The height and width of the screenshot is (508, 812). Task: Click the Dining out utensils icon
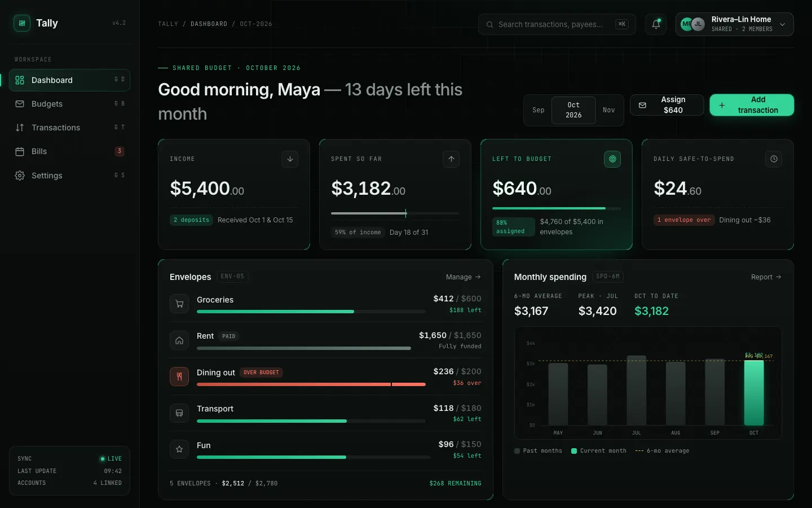179,377
